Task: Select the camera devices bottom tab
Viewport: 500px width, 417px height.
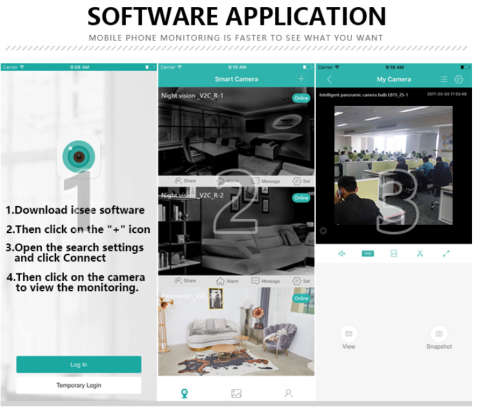Action: click(x=184, y=393)
